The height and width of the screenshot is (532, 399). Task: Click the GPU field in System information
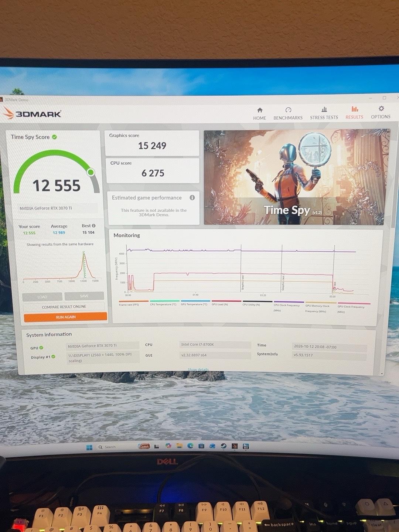coord(103,346)
